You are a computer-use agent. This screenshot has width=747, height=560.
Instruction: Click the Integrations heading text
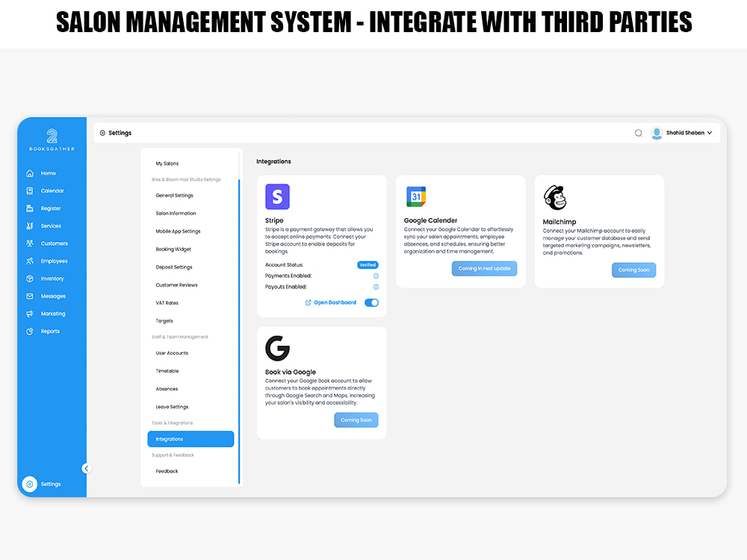[273, 161]
